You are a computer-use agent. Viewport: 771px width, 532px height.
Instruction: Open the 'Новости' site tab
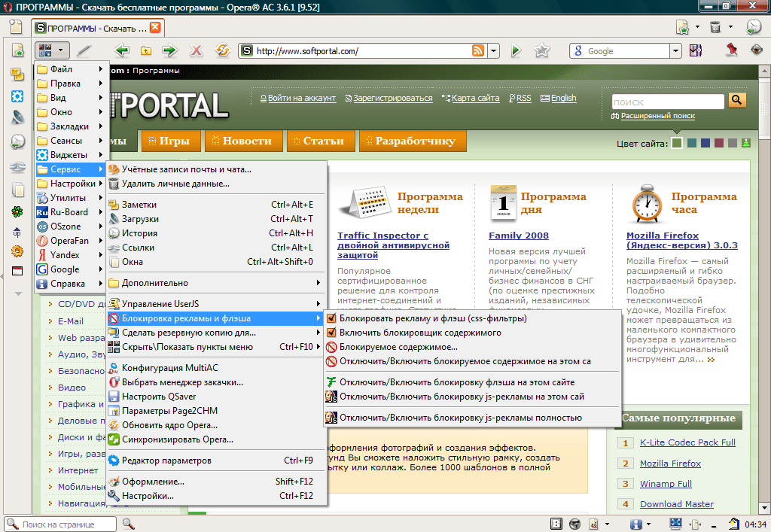pyautogui.click(x=245, y=141)
